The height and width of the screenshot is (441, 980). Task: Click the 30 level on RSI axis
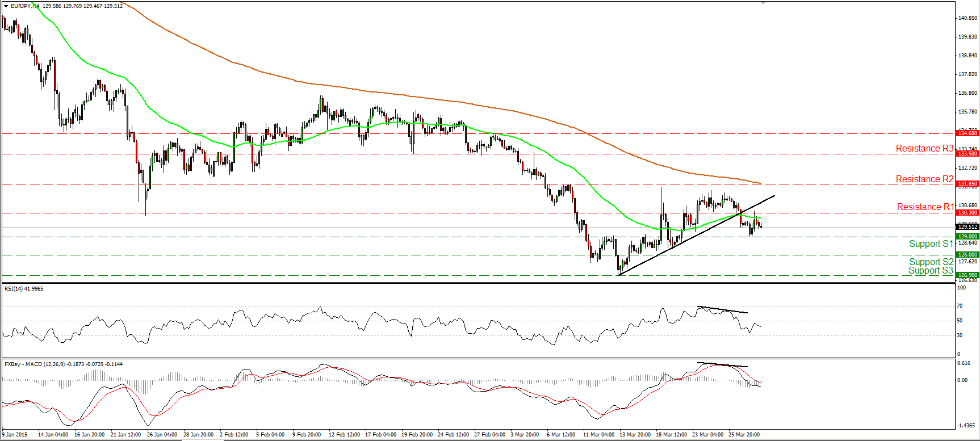tap(961, 335)
